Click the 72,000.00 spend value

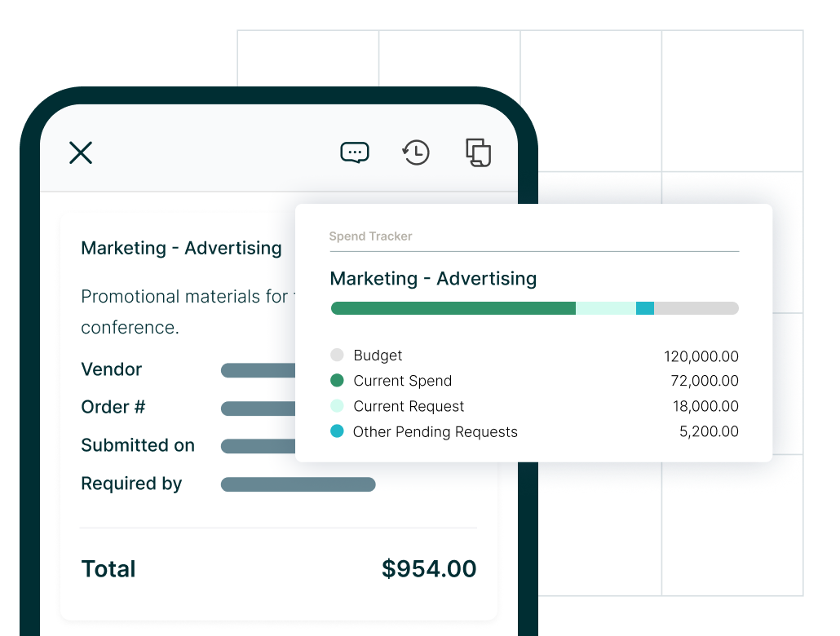click(x=705, y=381)
